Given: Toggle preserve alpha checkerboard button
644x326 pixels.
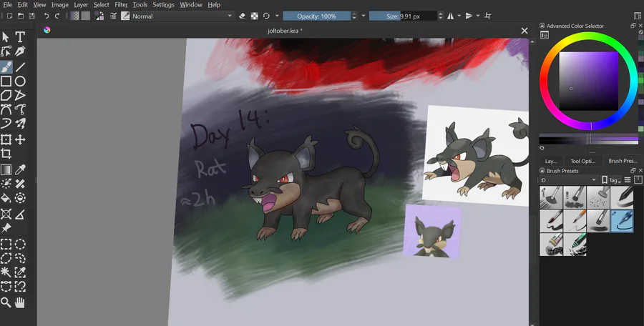Looking at the screenshot, I should pos(255,16).
